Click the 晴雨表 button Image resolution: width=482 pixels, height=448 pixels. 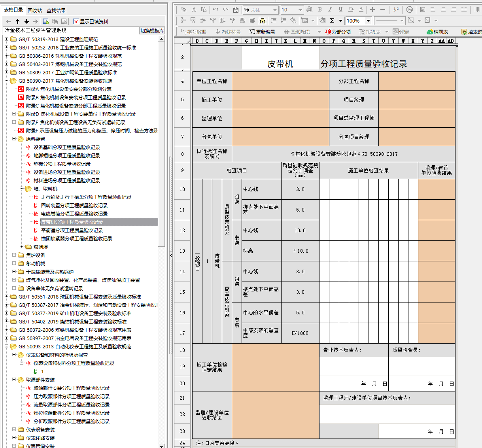click(x=437, y=32)
